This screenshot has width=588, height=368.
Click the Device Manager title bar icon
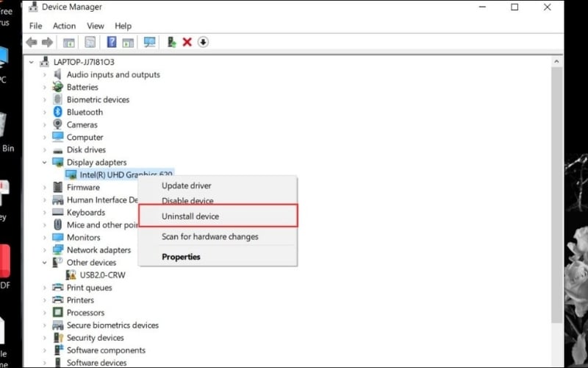tap(33, 7)
